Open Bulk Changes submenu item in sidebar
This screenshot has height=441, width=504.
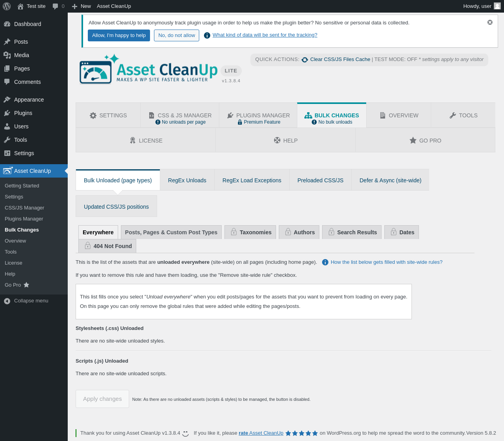(22, 230)
